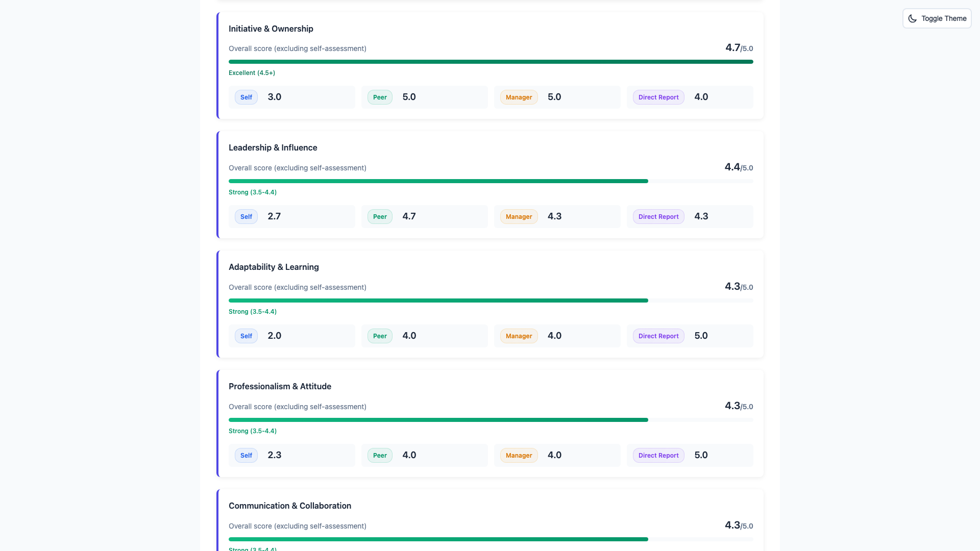Click the Peer badge in Initiative & Ownership
Screen dimensions: 980x551
tap(379, 97)
